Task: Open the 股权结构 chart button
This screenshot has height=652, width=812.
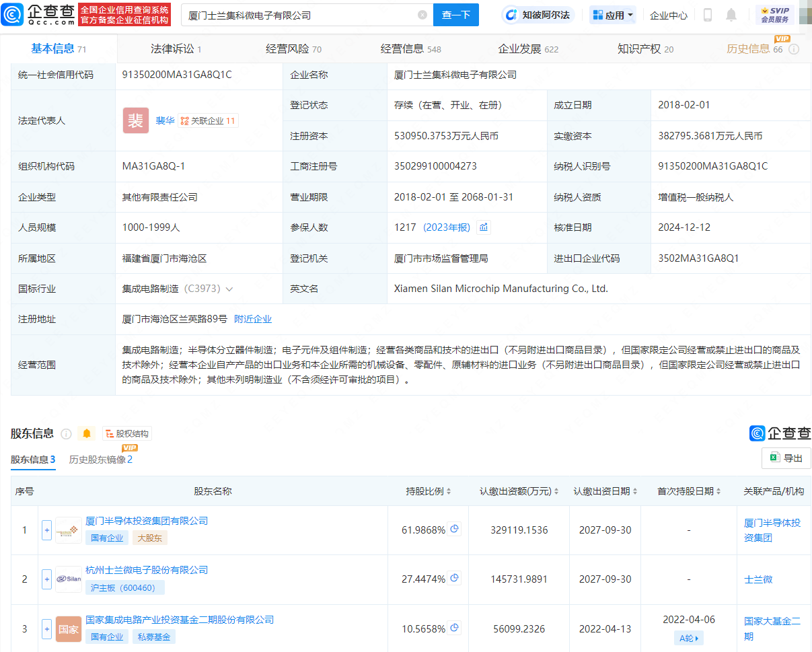Action: (x=127, y=434)
